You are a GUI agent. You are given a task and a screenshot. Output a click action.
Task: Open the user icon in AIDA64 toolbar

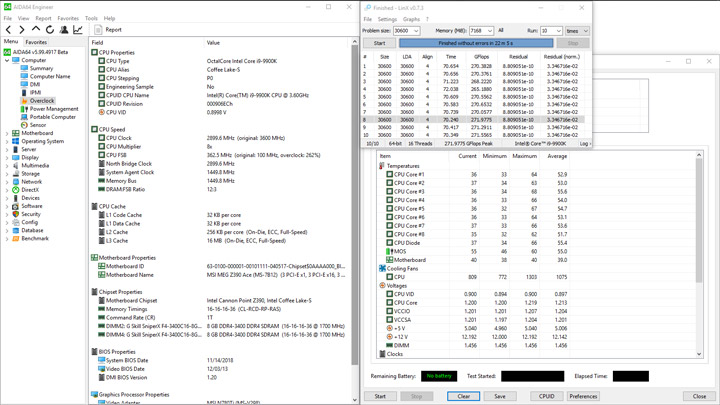coord(64,30)
